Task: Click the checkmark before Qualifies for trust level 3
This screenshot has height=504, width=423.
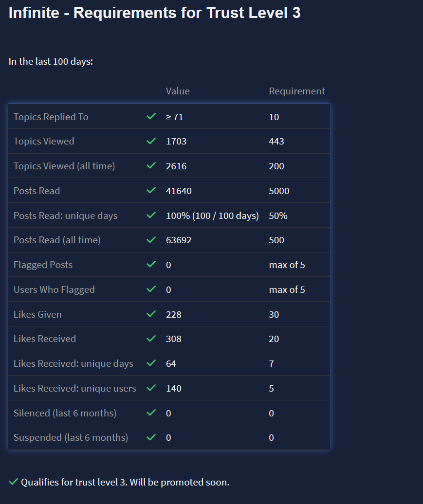Action: (14, 482)
